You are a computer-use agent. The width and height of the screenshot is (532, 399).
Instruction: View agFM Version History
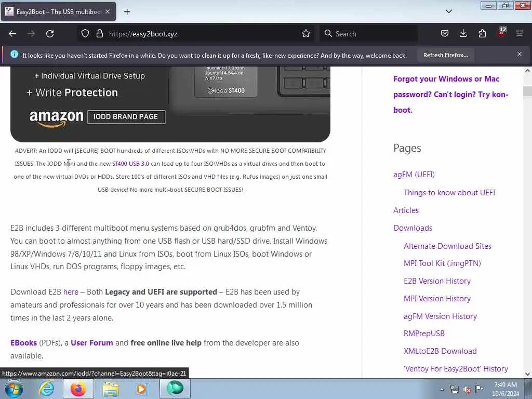[x=440, y=316]
